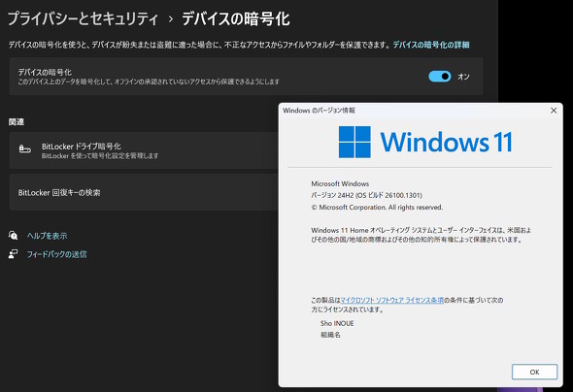
Task: Click the feedback person icon
Action: pyautogui.click(x=14, y=254)
